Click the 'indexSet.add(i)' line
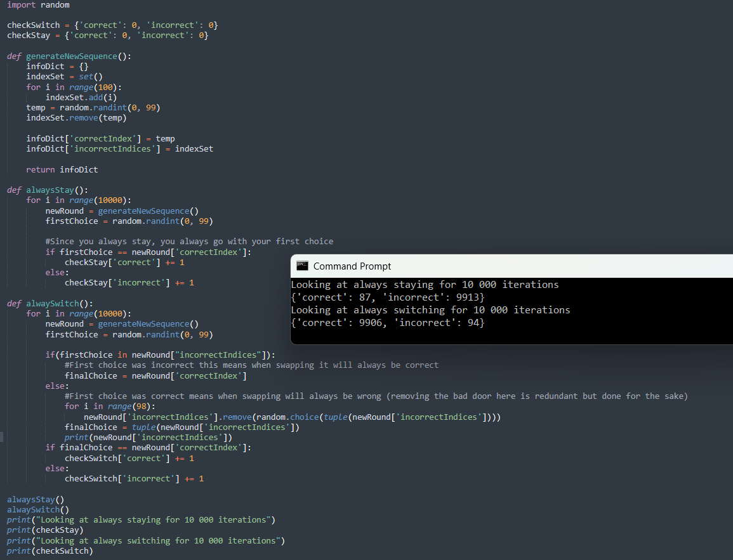Image resolution: width=733 pixels, height=560 pixels. [81, 97]
